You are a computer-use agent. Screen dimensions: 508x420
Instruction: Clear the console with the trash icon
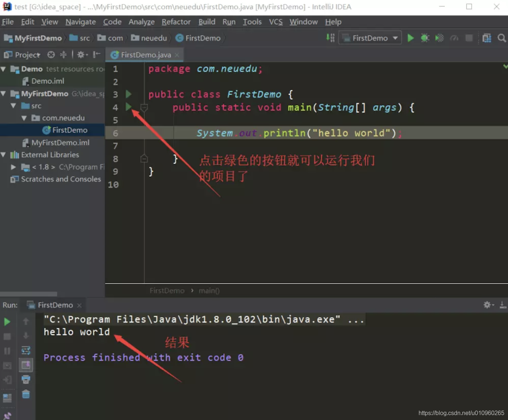(x=26, y=394)
